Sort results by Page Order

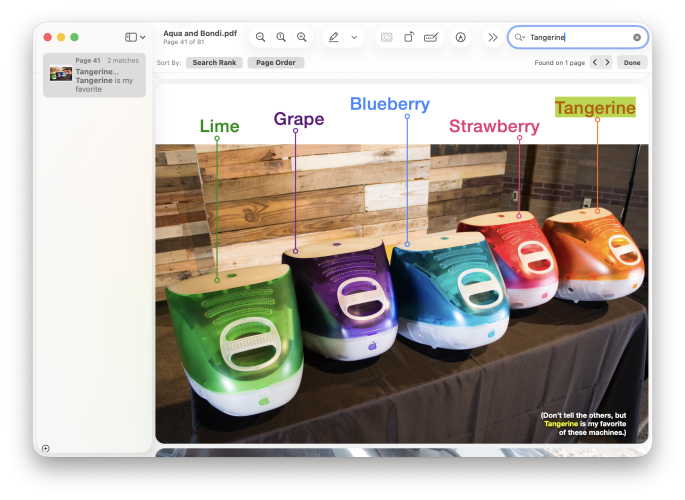point(276,63)
